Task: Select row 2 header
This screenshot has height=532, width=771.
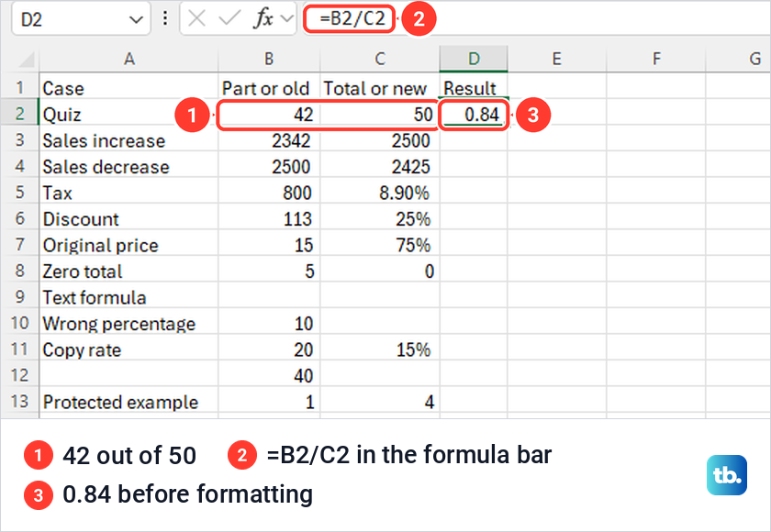Action: point(19,114)
